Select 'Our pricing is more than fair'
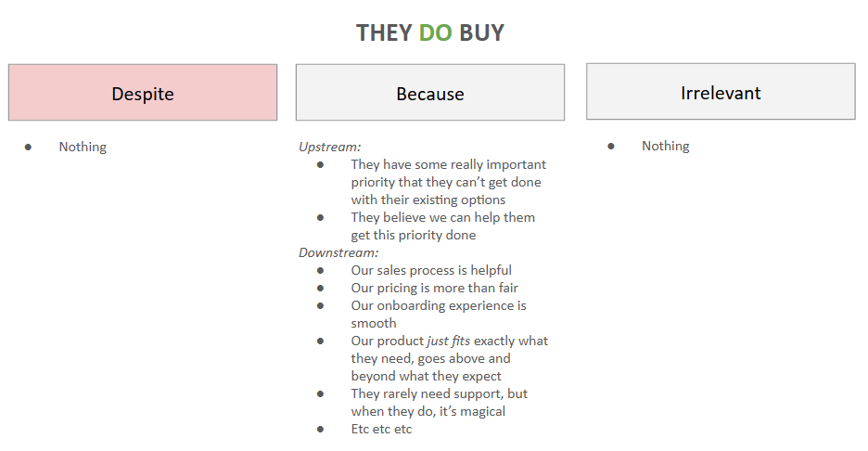Screen dimensions: 868x451 [435, 288]
